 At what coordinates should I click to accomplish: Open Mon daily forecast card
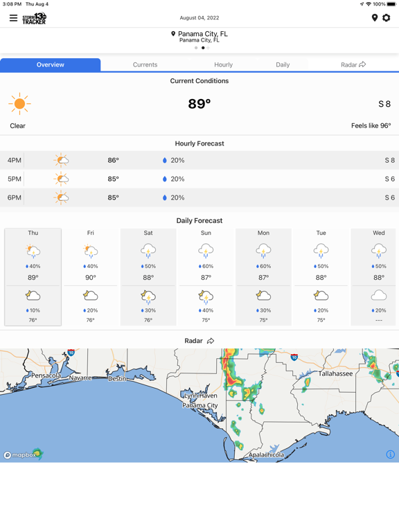click(x=264, y=277)
